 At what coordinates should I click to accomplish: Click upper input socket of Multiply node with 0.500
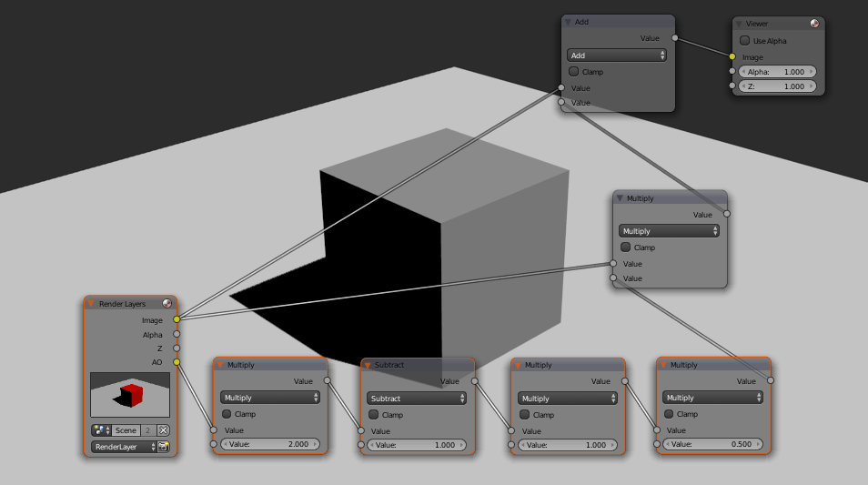(657, 429)
